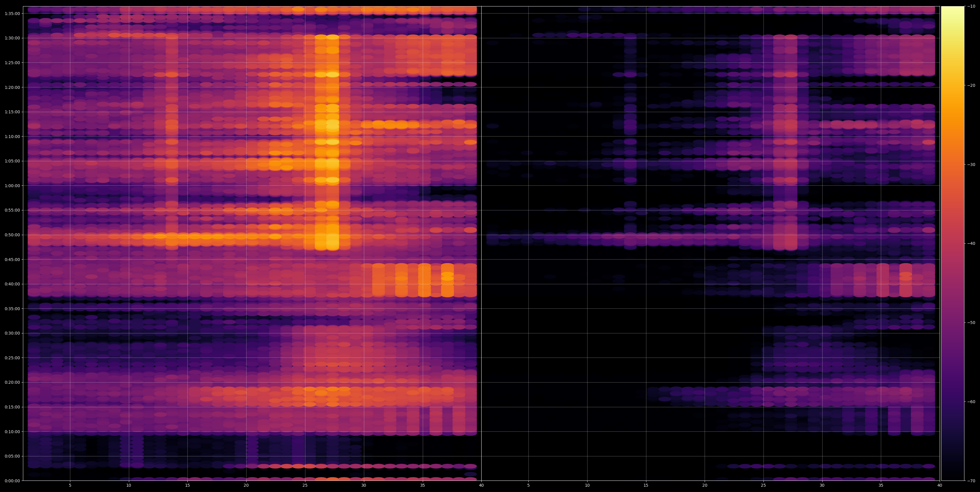Click the −70 colorbar tick label
The image size is (980, 492).
tap(971, 481)
